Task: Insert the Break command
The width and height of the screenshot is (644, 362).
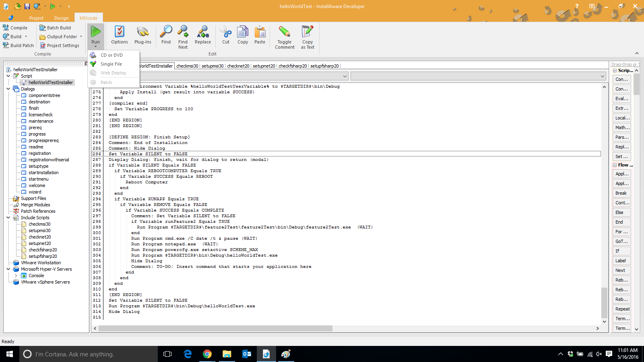Action: [x=622, y=193]
